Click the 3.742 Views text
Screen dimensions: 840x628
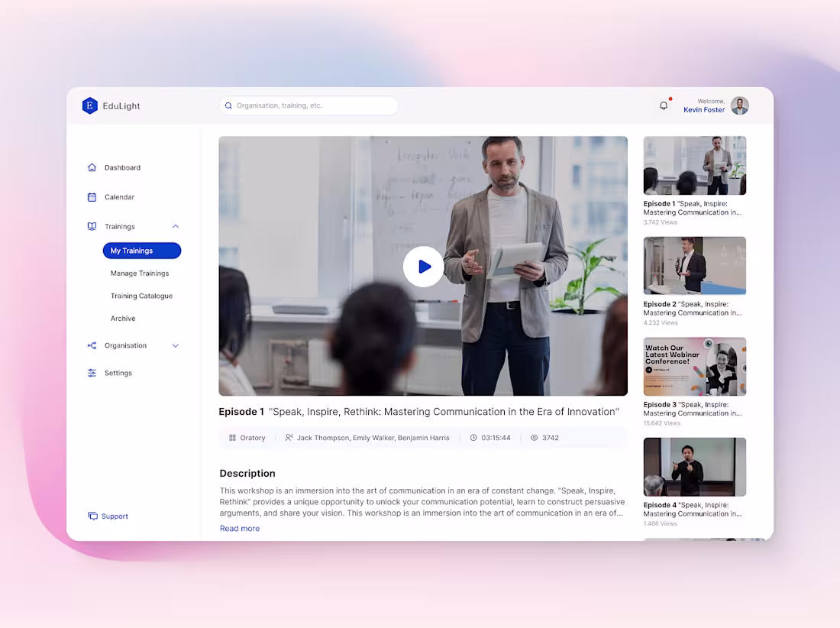(x=660, y=222)
